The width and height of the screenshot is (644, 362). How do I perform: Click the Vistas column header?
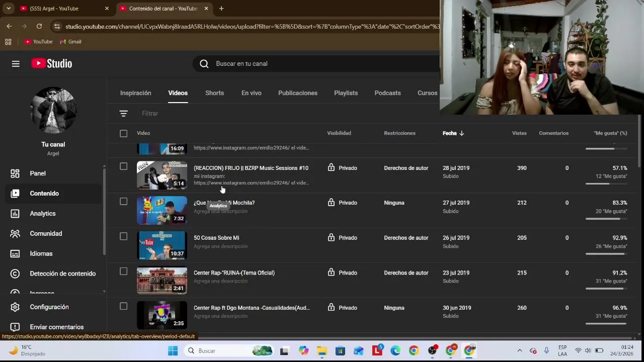(519, 133)
